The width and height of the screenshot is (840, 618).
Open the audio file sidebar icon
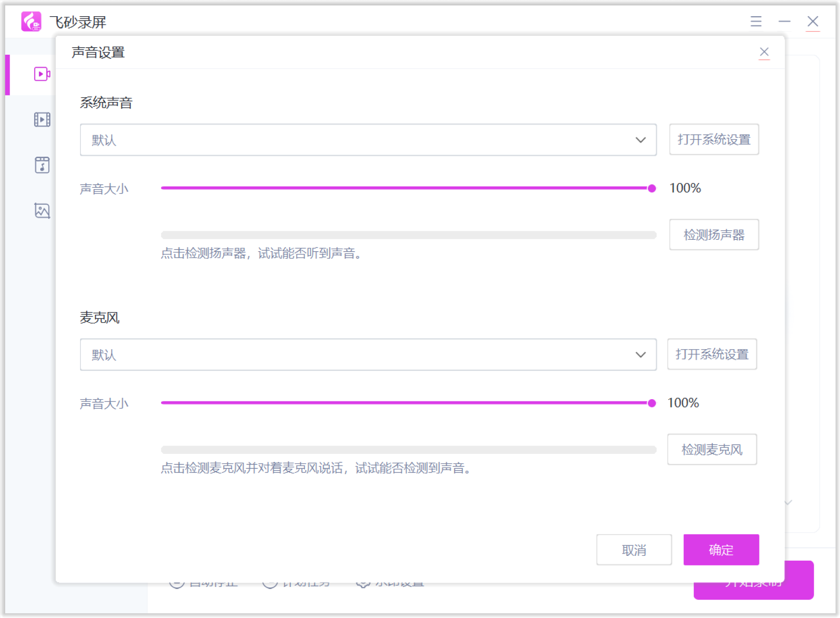pyautogui.click(x=42, y=165)
